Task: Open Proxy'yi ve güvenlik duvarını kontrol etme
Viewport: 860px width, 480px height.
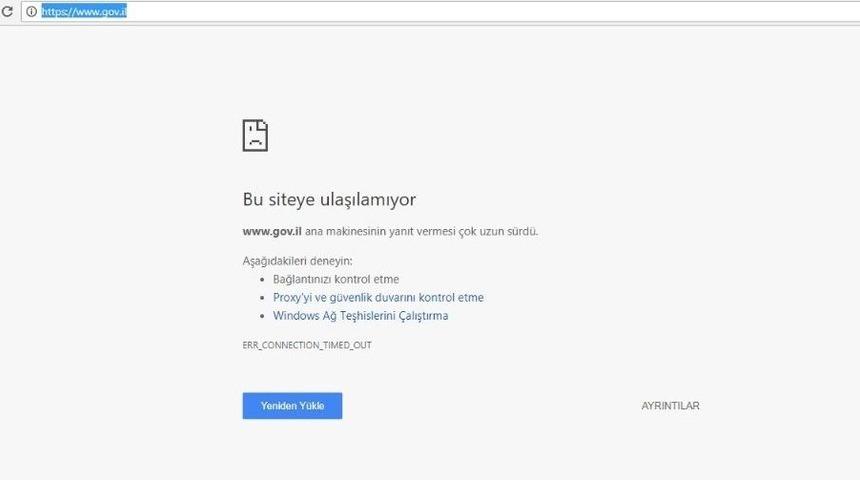Action: pyautogui.click(x=378, y=298)
